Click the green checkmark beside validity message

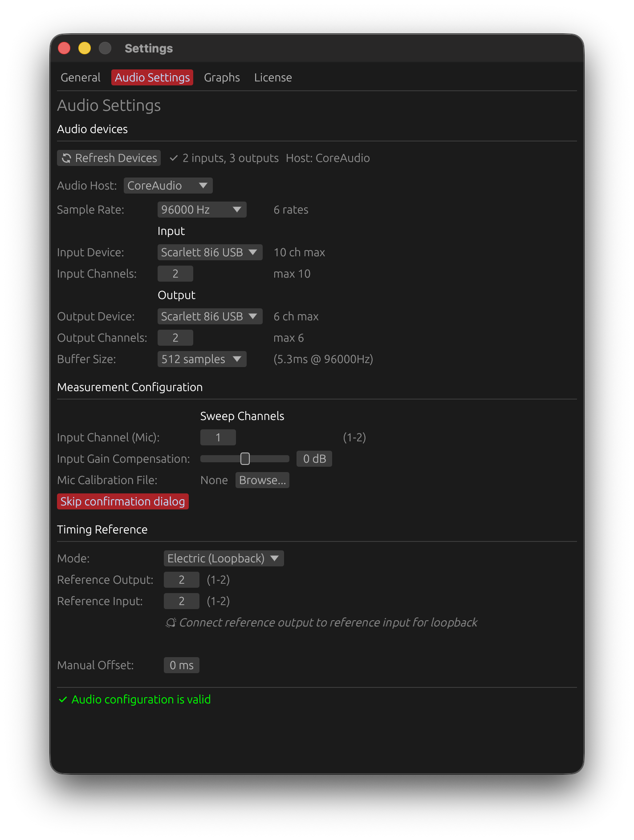[x=63, y=699]
